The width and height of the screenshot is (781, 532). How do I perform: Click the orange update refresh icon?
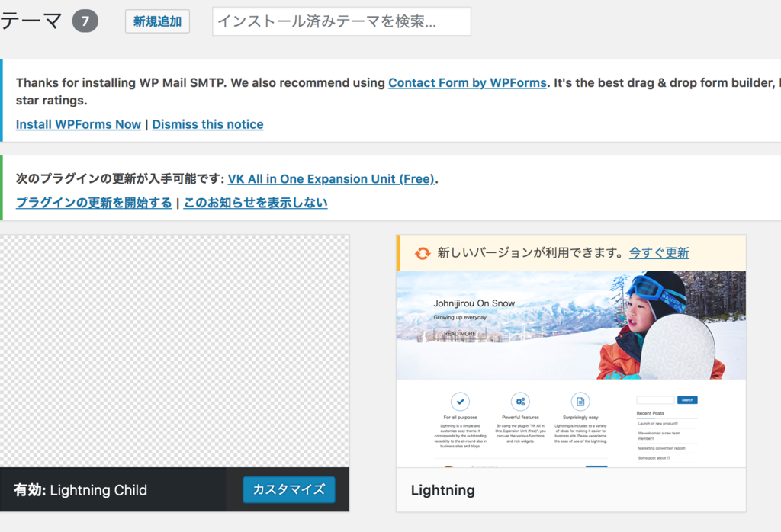coord(423,253)
